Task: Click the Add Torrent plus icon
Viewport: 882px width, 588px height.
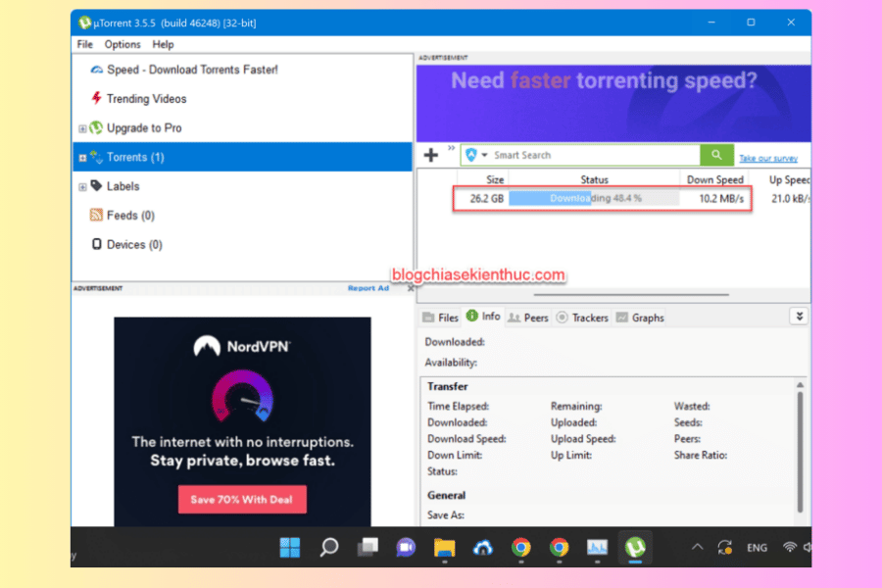Action: click(430, 155)
